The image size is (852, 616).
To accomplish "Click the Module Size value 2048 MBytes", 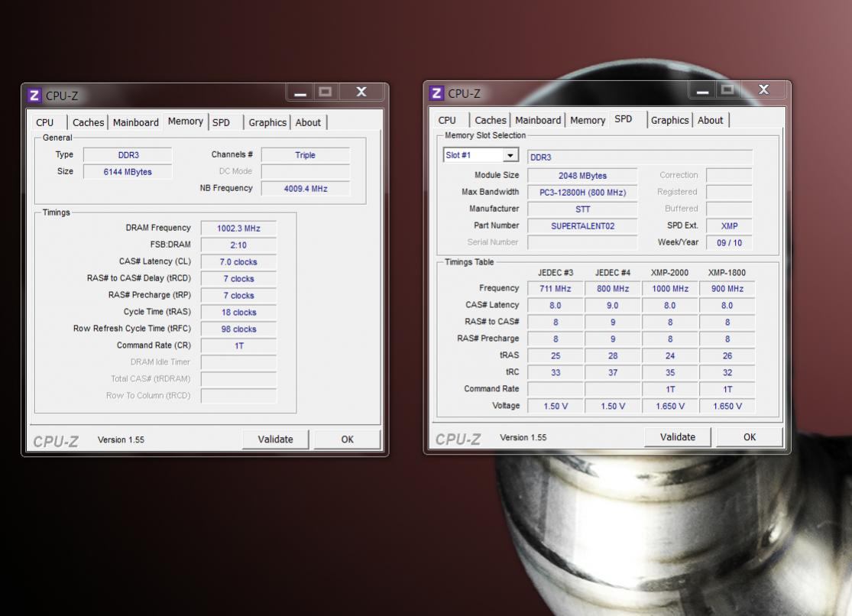I will click(582, 176).
